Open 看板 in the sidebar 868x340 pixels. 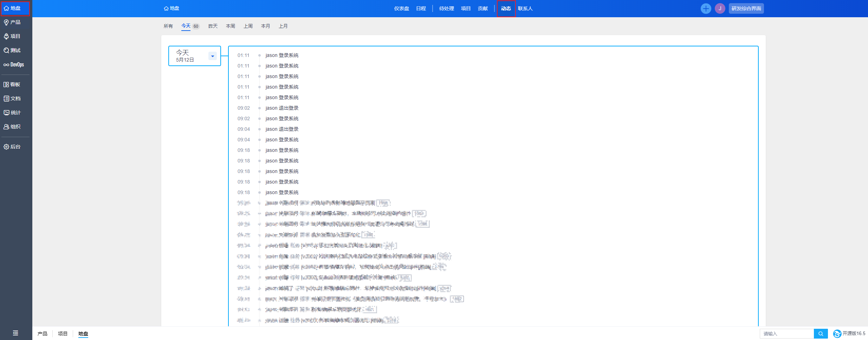pos(12,84)
